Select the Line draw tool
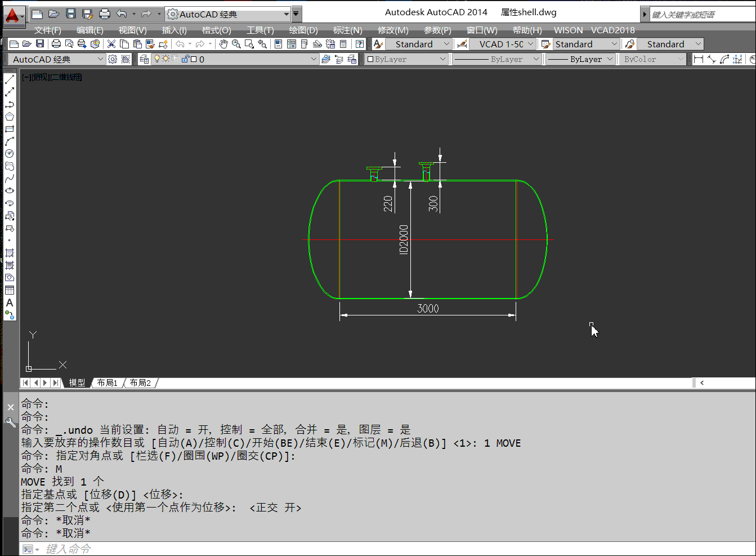The height and width of the screenshot is (556, 756). 10,79
